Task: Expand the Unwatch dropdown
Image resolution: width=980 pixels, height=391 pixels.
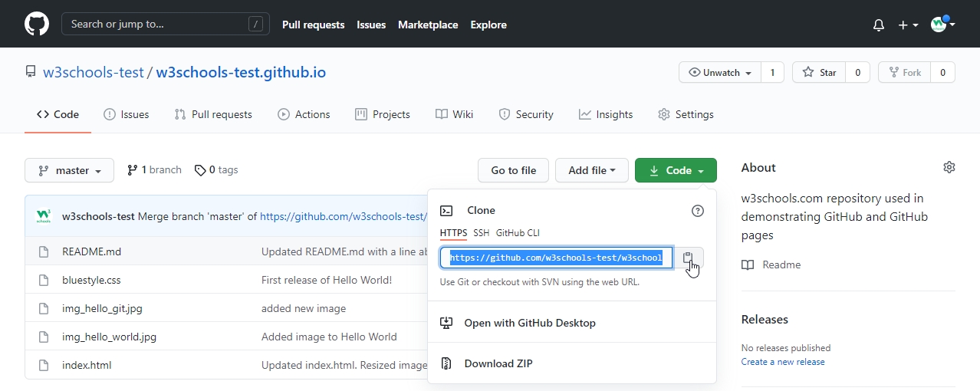Action: pyautogui.click(x=720, y=73)
